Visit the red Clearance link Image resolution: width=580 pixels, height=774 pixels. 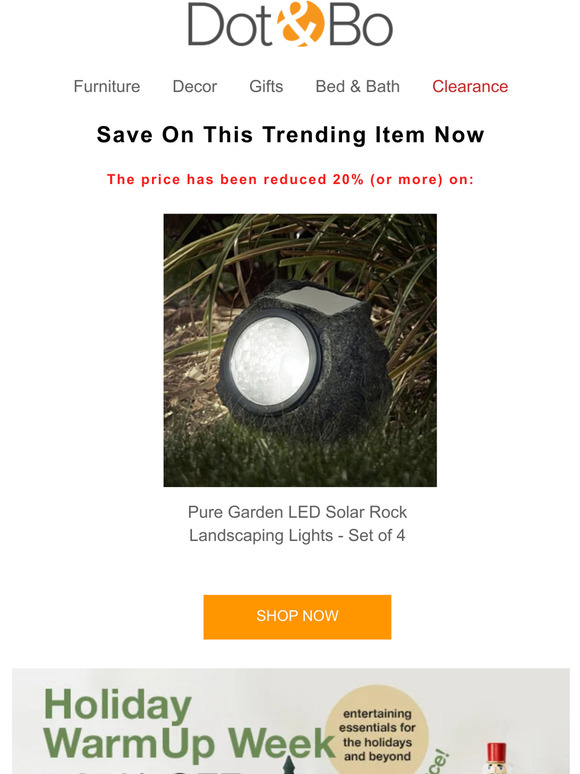tap(470, 86)
